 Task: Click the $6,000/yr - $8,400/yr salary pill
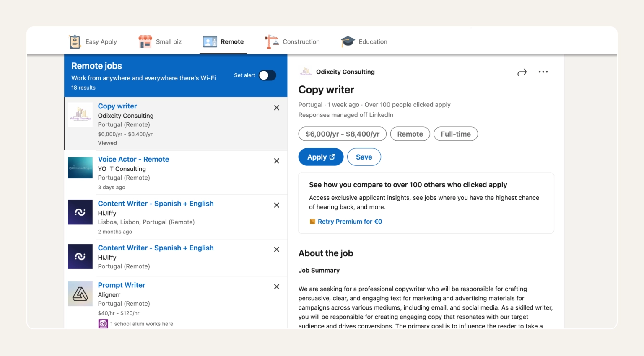pos(343,134)
